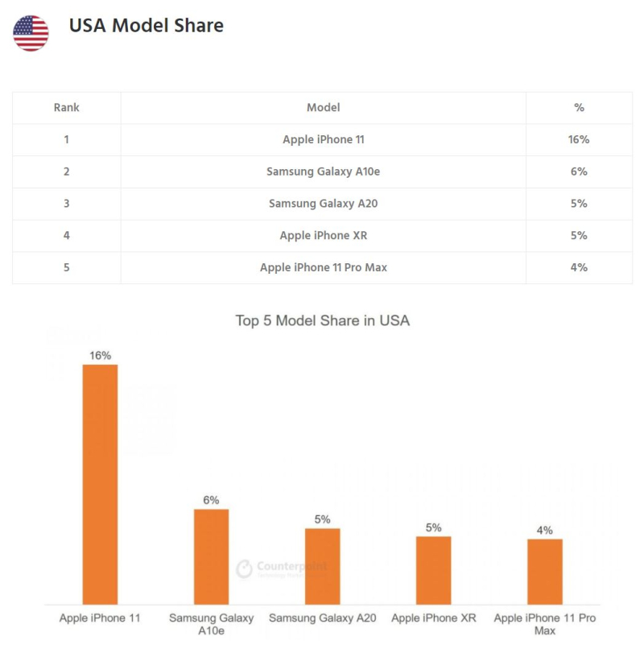
Task: Click the 16% table cell
Action: point(579,139)
